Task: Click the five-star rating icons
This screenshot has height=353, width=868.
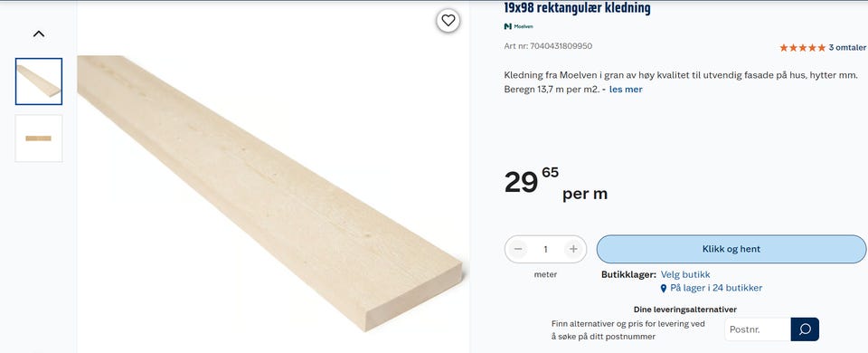Action: tap(802, 48)
